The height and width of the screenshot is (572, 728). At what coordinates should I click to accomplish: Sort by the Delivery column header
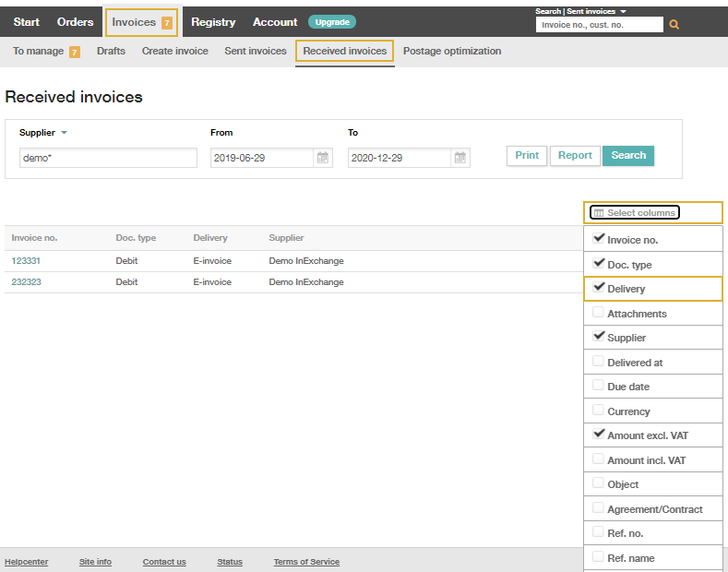(x=210, y=238)
